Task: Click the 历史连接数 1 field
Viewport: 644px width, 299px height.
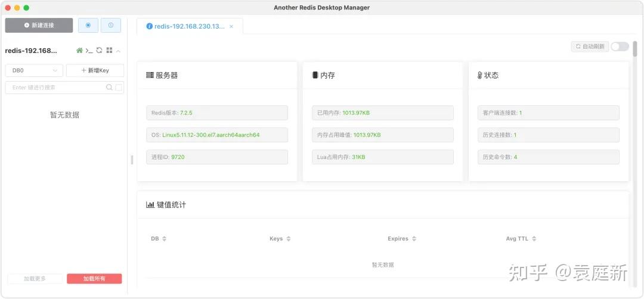Action: 549,135
